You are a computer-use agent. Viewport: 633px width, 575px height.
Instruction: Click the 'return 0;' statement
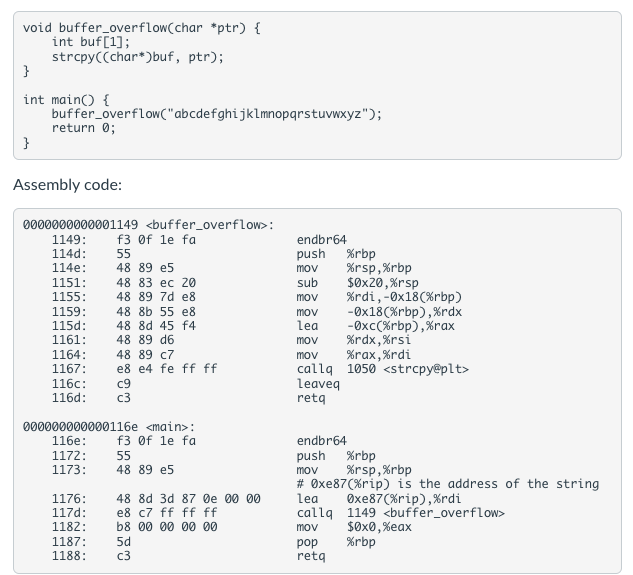tap(84, 128)
